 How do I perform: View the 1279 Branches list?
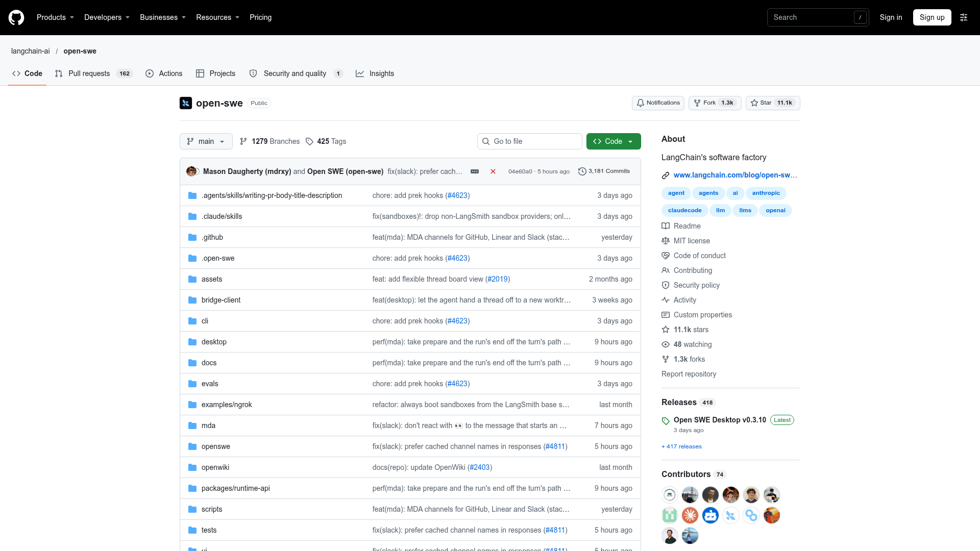269,141
